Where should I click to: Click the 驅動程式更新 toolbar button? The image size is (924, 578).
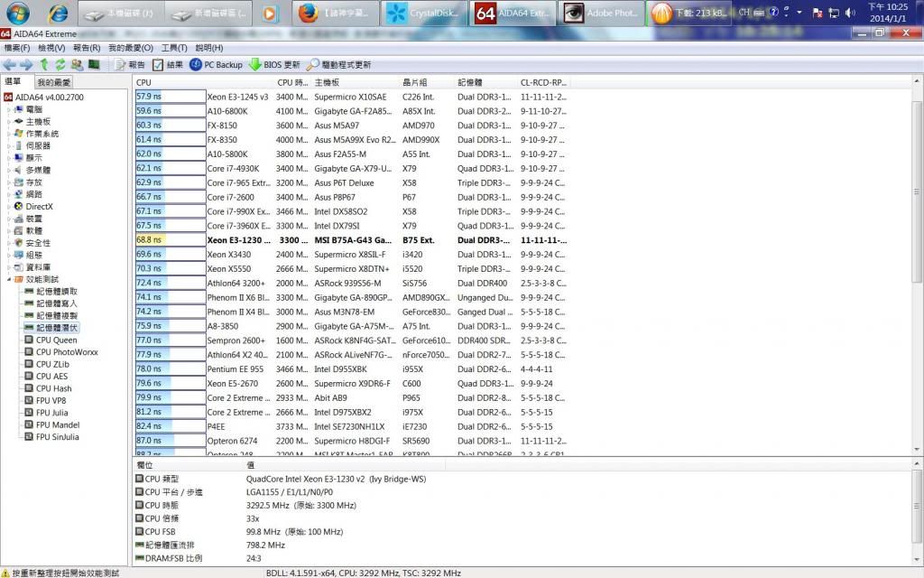click(339, 65)
